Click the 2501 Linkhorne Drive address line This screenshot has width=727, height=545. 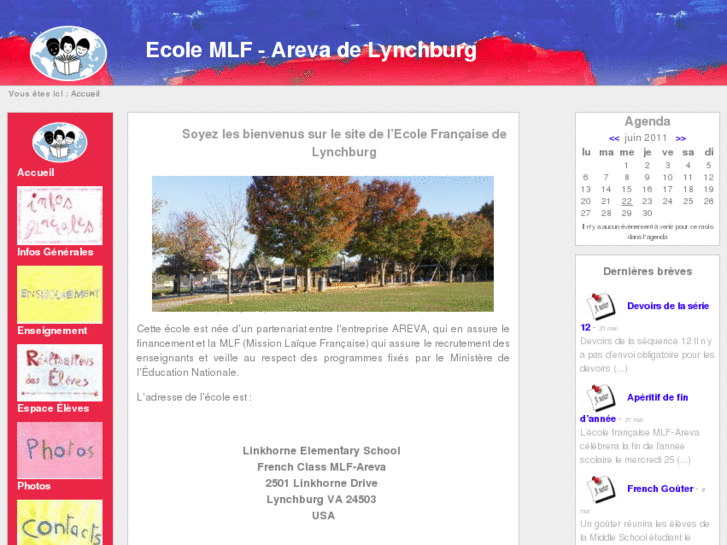(321, 483)
